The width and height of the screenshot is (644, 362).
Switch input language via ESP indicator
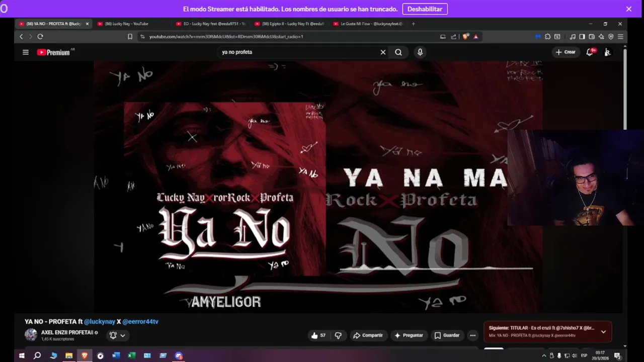tap(584, 355)
